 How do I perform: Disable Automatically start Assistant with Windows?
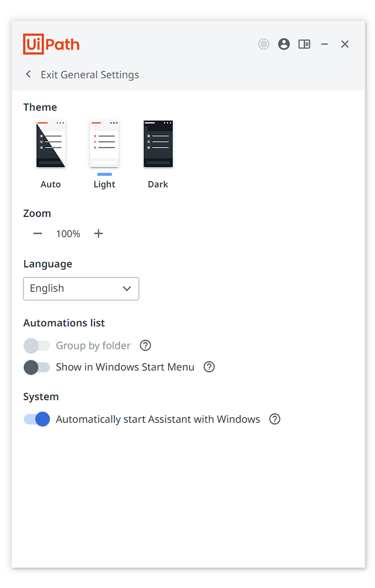tap(36, 419)
